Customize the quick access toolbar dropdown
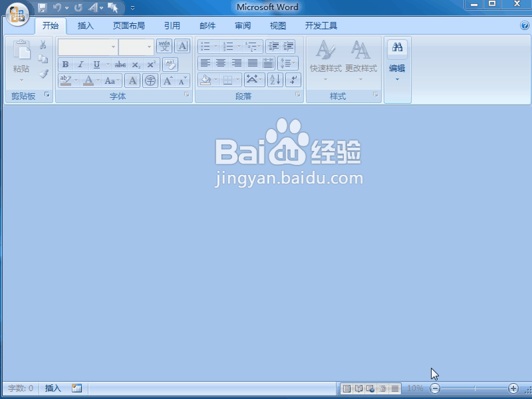532x399 pixels. pos(132,7)
